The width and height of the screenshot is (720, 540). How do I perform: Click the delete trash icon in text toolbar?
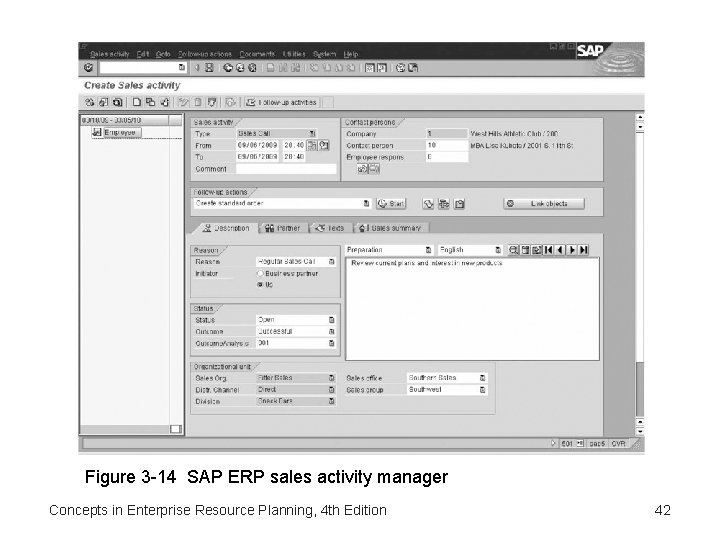click(525, 250)
